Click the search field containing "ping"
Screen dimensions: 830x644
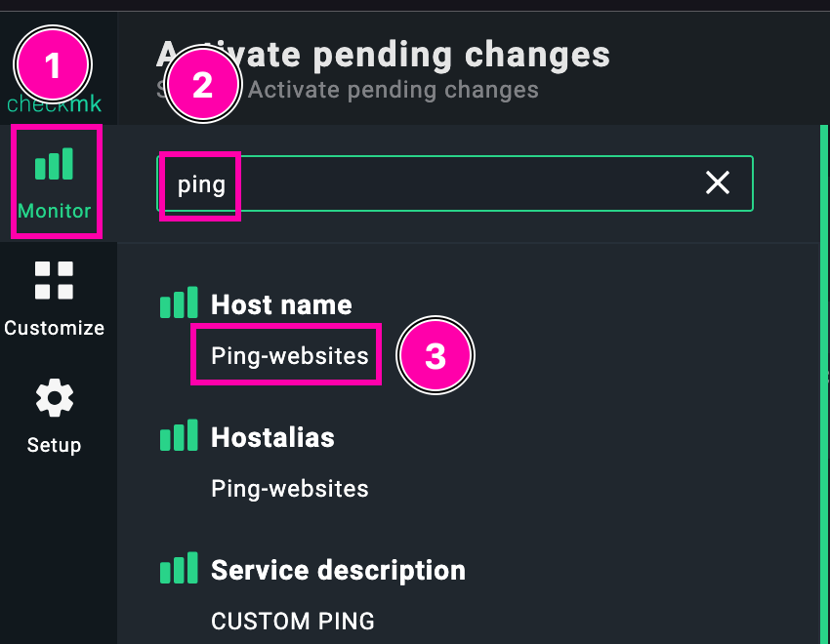(439, 183)
